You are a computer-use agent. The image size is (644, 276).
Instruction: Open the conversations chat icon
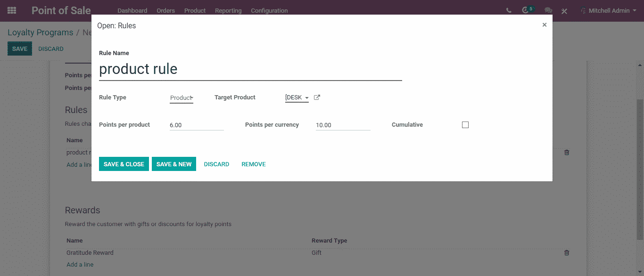coord(548,10)
